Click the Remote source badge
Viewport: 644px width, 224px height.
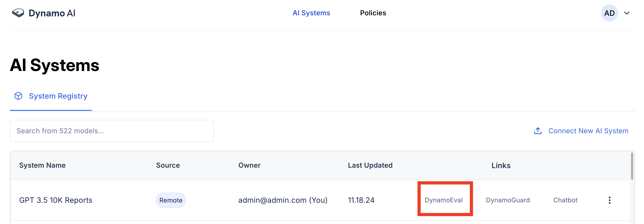point(171,200)
